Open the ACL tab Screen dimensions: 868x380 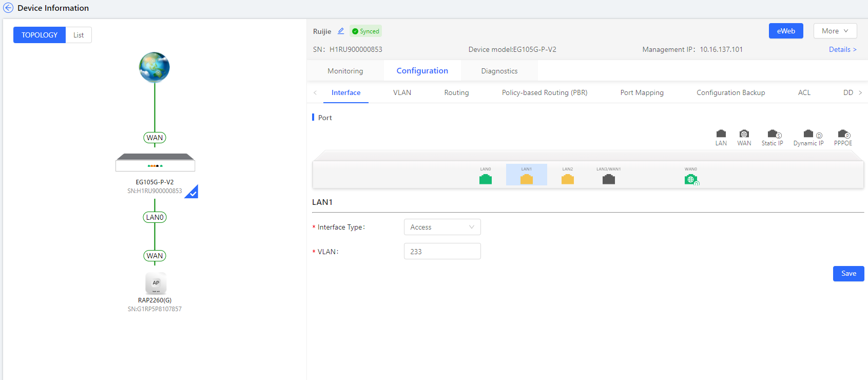(804, 92)
